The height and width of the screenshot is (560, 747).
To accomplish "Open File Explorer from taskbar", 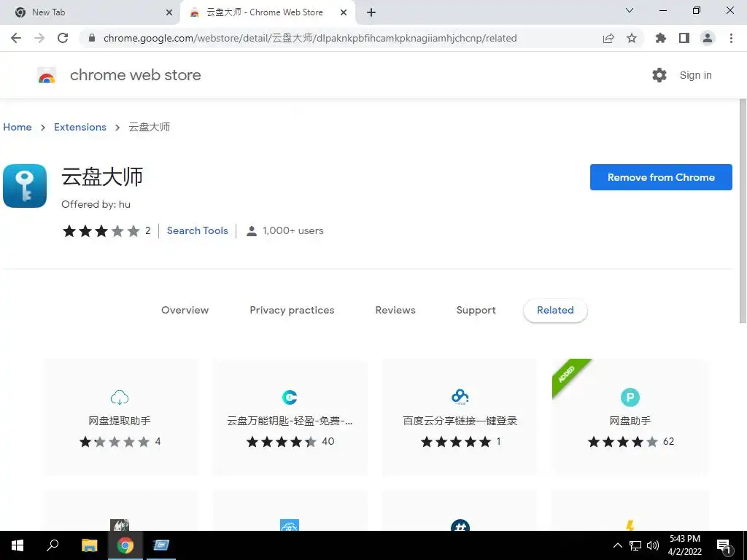I will pos(89,545).
